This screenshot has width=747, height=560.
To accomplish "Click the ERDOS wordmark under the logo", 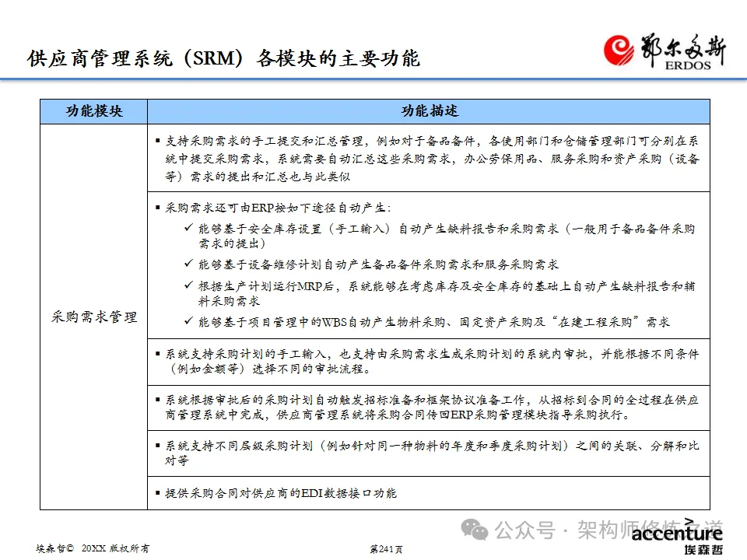I will pyautogui.click(x=687, y=65).
